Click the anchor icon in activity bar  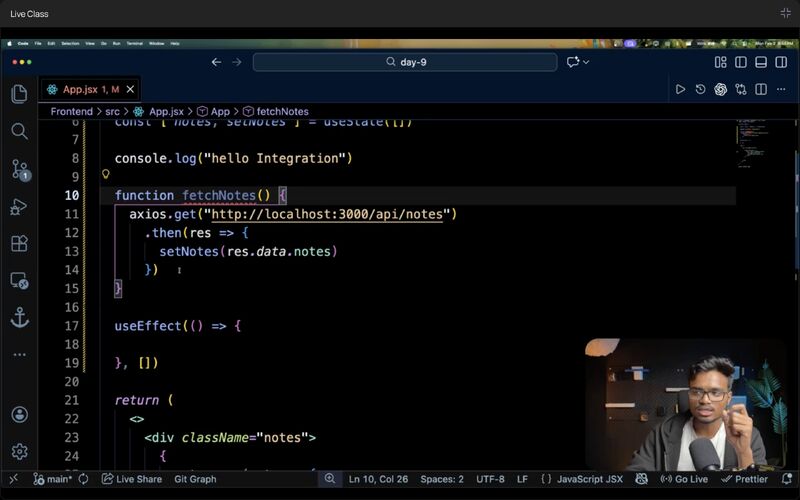coord(19,317)
